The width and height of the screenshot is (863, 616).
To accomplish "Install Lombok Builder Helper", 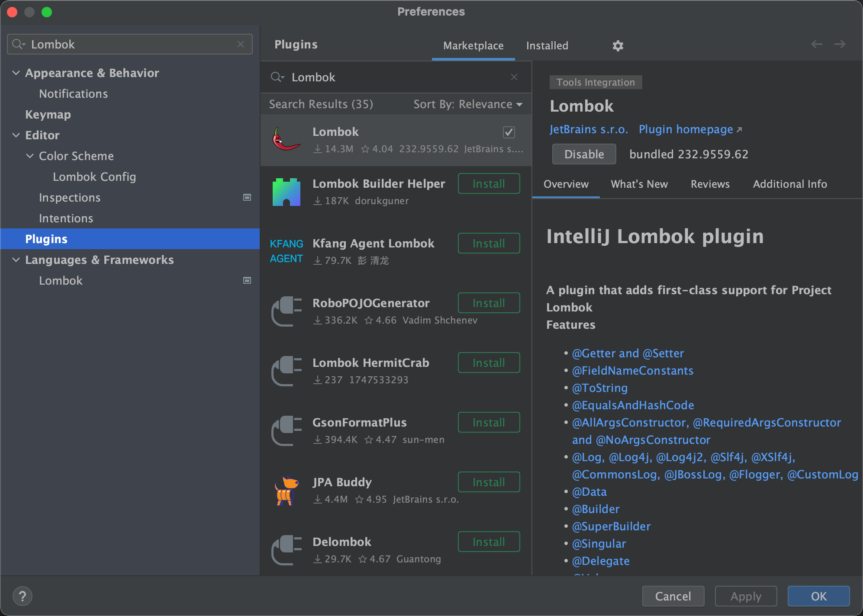I will coord(489,183).
